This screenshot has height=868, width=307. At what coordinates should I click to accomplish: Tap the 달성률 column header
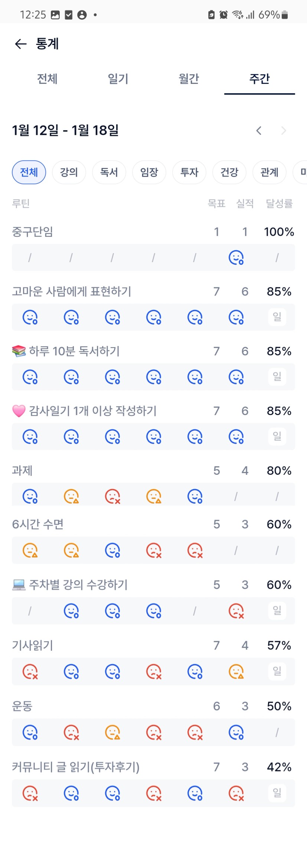[279, 203]
